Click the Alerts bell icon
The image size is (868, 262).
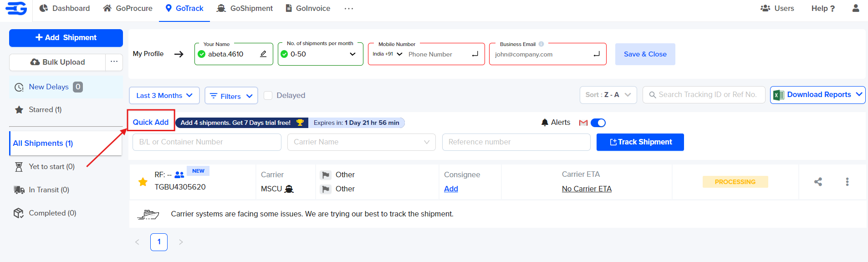click(545, 123)
